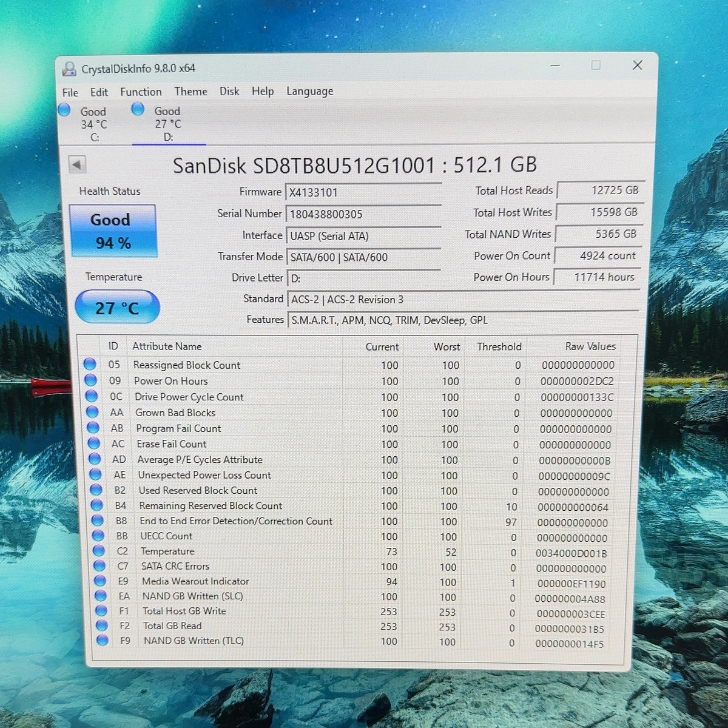
Task: Click status circle for Remaining Reserved Block Count
Action: click(x=96, y=505)
